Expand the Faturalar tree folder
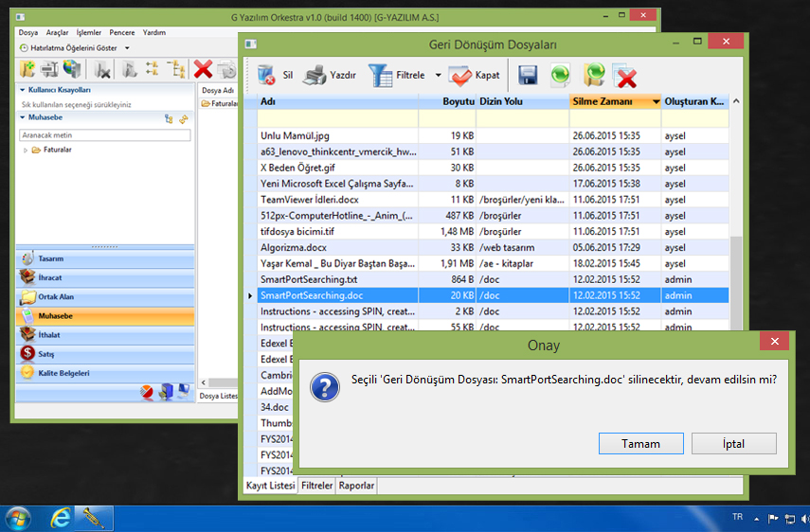810x532 pixels. pyautogui.click(x=25, y=150)
